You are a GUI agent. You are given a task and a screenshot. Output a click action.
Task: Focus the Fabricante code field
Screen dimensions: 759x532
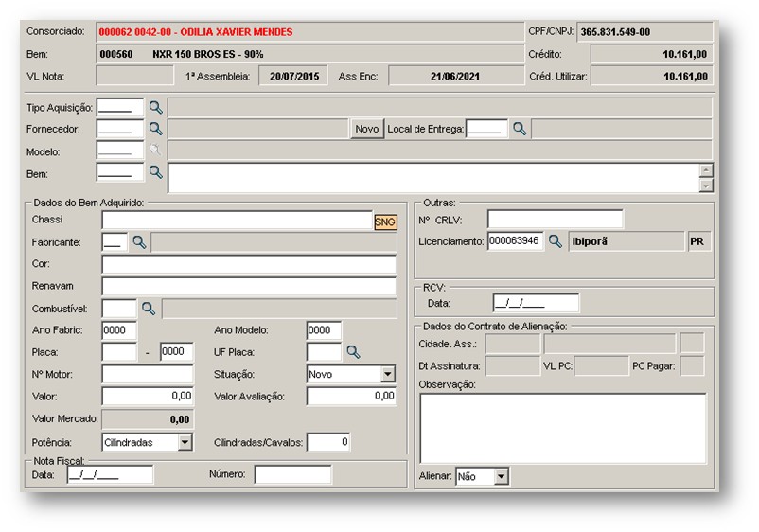click(x=115, y=242)
